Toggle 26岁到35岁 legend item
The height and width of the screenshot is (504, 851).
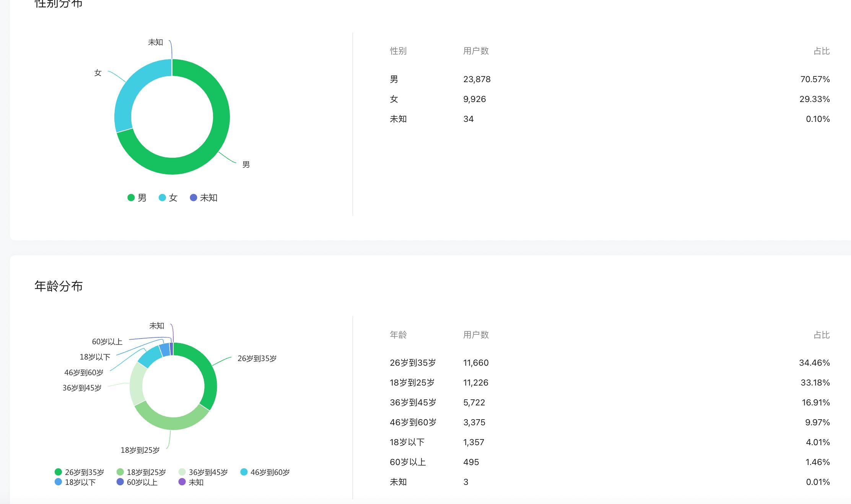[80, 472]
